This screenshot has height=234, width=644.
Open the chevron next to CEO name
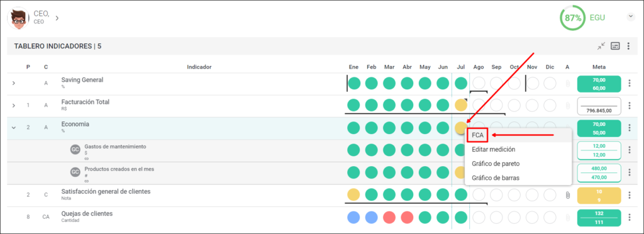[x=57, y=18]
